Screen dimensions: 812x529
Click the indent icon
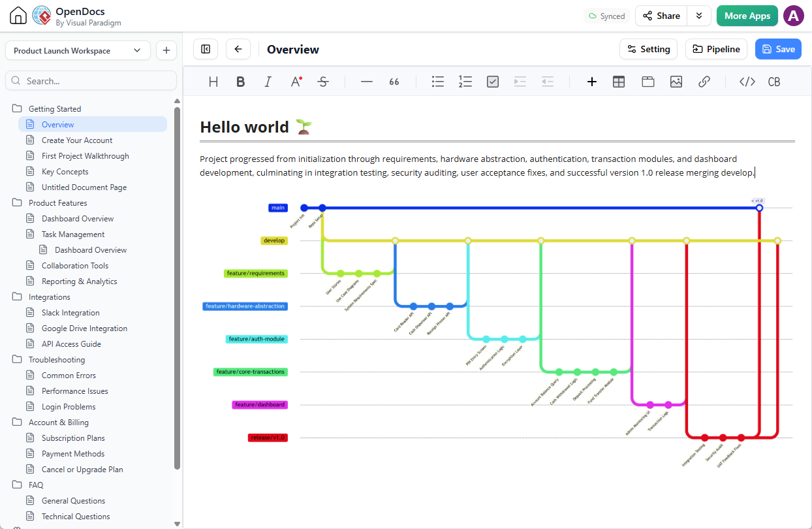[520, 82]
